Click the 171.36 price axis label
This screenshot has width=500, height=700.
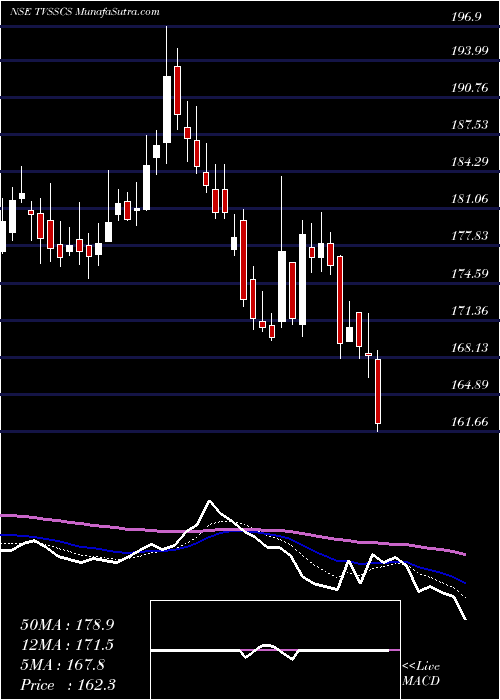(468, 311)
